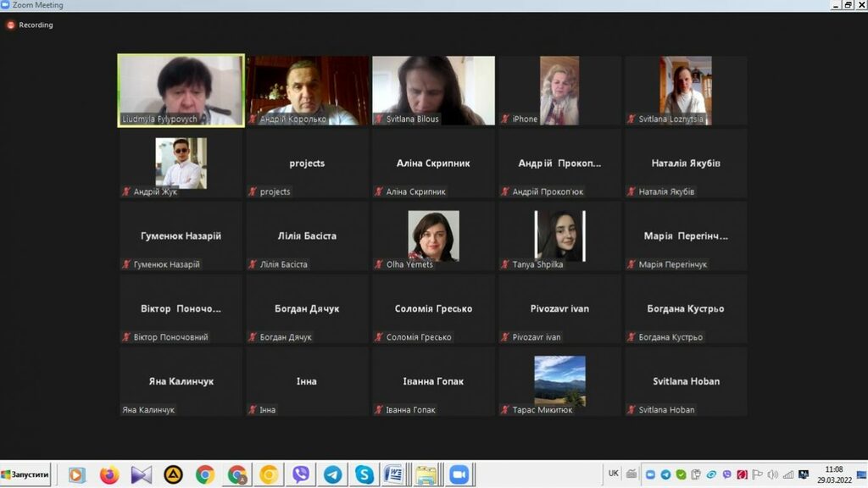Open Skype from the taskbar
The height and width of the screenshot is (488, 868).
pyautogui.click(x=364, y=475)
